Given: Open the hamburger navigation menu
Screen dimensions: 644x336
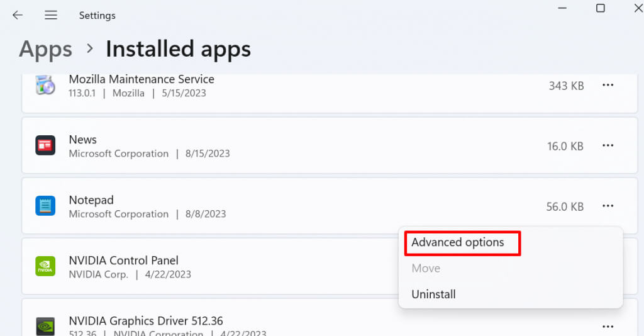Looking at the screenshot, I should [51, 15].
